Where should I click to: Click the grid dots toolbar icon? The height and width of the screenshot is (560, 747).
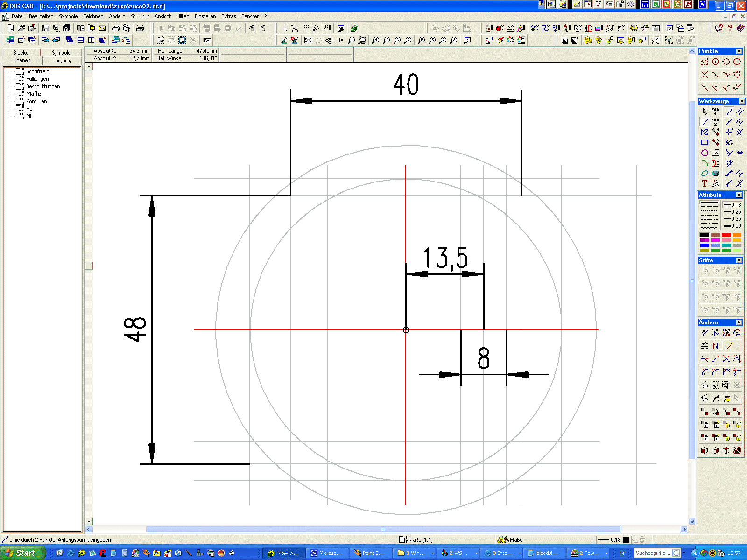click(305, 28)
